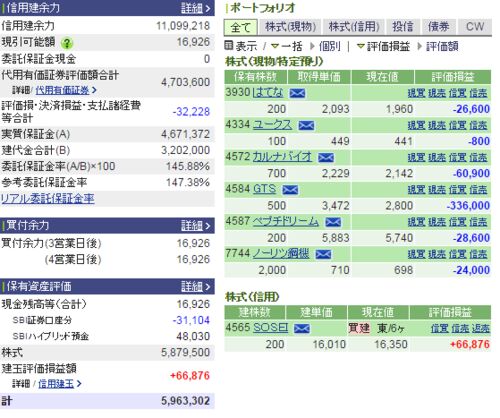The height and width of the screenshot is (418, 500).
Task: Switch to the 株式(現物) tab
Action: [x=290, y=27]
